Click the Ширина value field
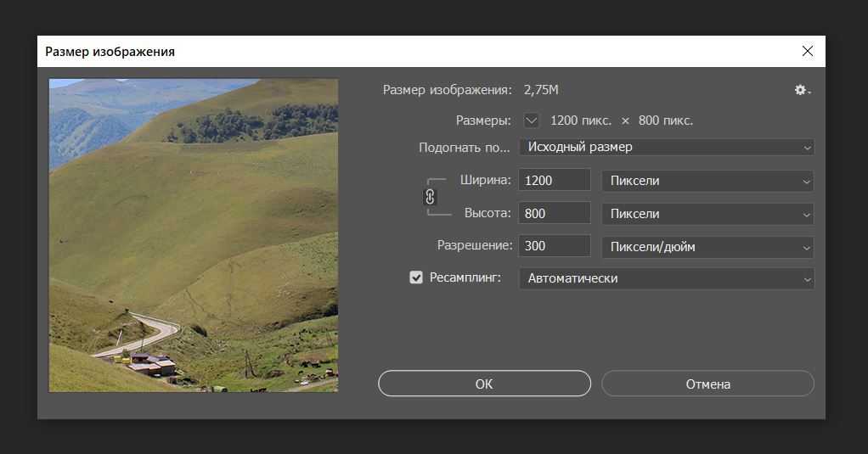This screenshot has width=868, height=454. coord(555,181)
